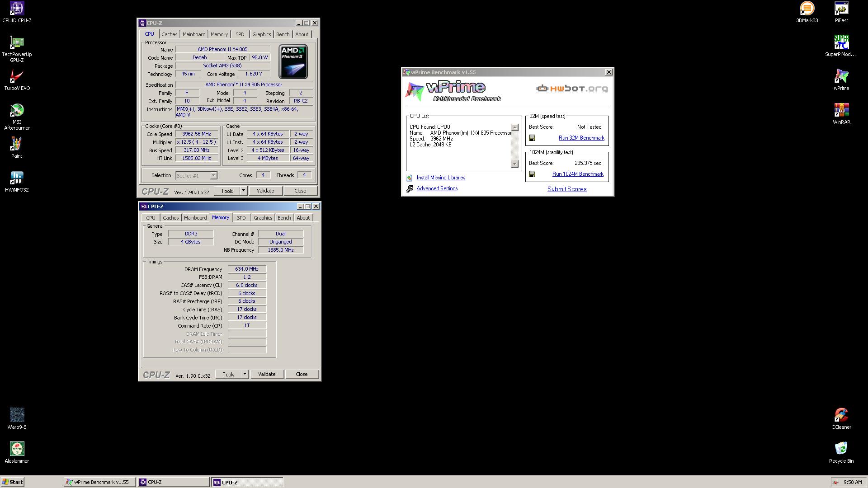
Task: Click Close button in top CPU-Z
Action: tap(300, 191)
